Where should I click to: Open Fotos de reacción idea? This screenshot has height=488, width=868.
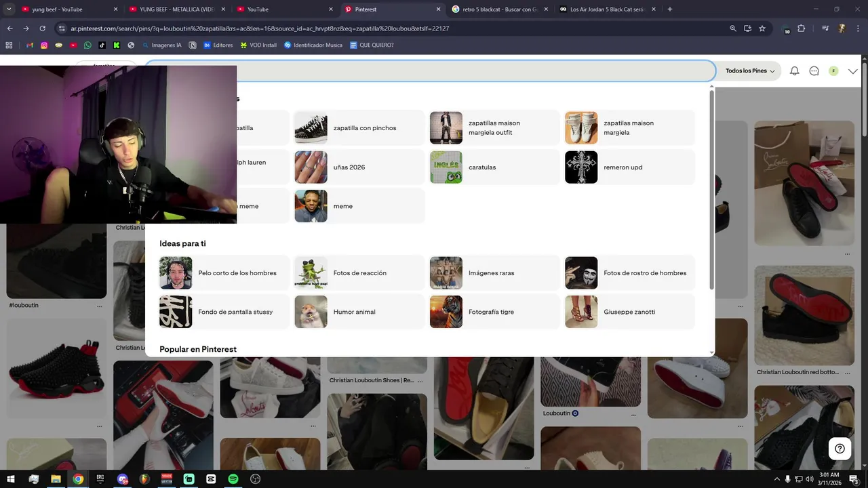pyautogui.click(x=359, y=273)
